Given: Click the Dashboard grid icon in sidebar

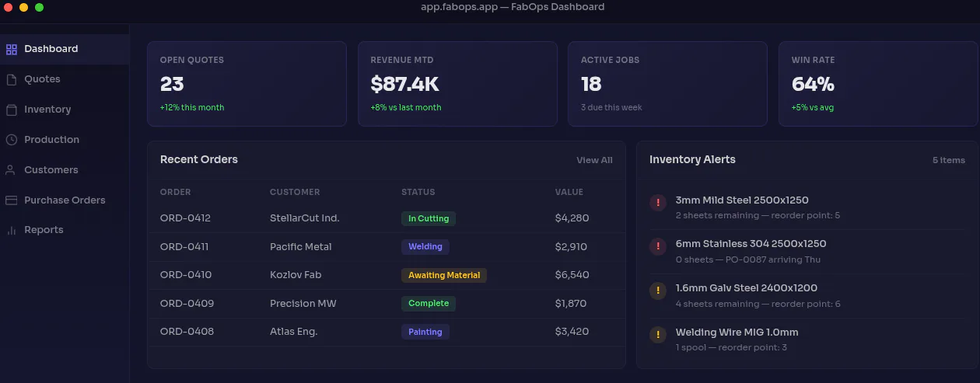Looking at the screenshot, I should point(12,49).
